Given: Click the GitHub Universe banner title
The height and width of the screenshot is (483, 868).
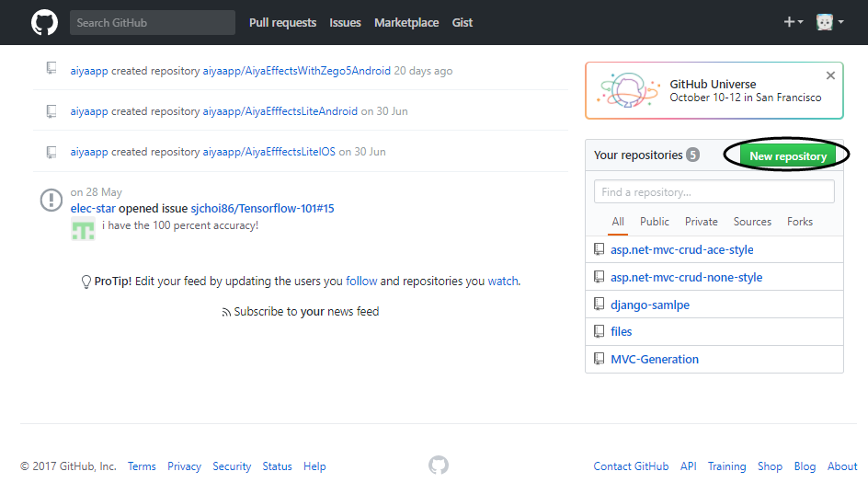Looking at the screenshot, I should 713,85.
